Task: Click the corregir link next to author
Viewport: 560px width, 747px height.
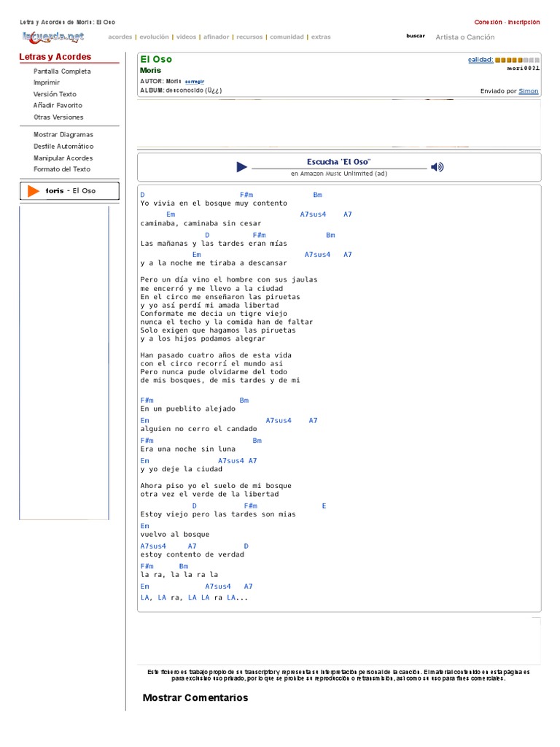Action: pos(194,82)
